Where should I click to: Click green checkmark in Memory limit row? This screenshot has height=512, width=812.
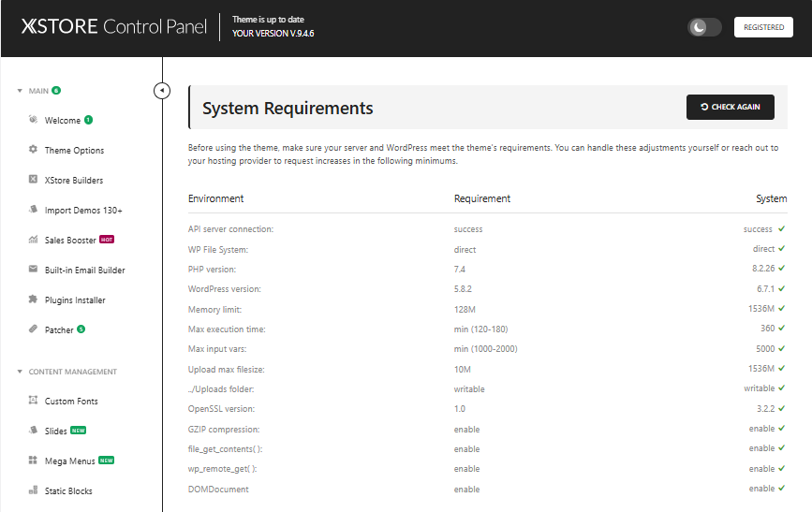(781, 309)
